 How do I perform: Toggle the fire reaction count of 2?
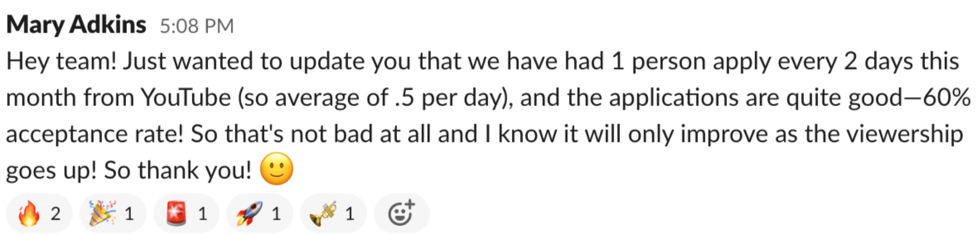pyautogui.click(x=55, y=214)
